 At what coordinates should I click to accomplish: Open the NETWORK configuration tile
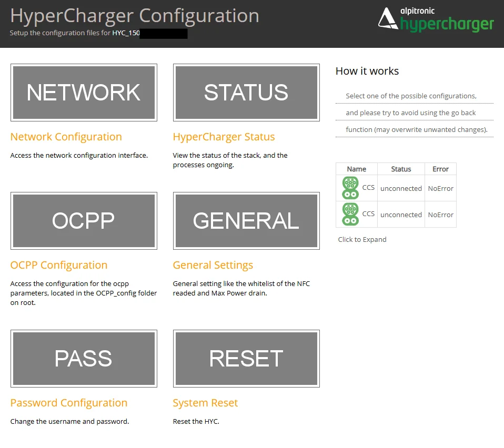click(84, 93)
